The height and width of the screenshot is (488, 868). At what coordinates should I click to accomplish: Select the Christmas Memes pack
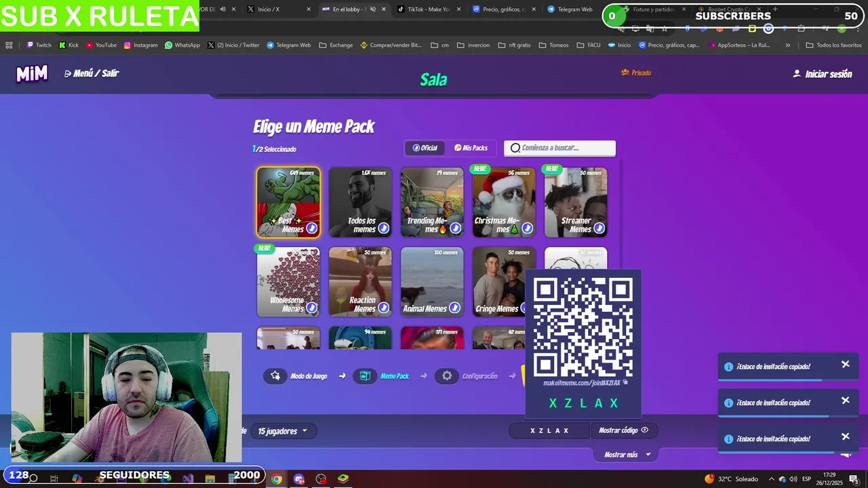tap(504, 202)
